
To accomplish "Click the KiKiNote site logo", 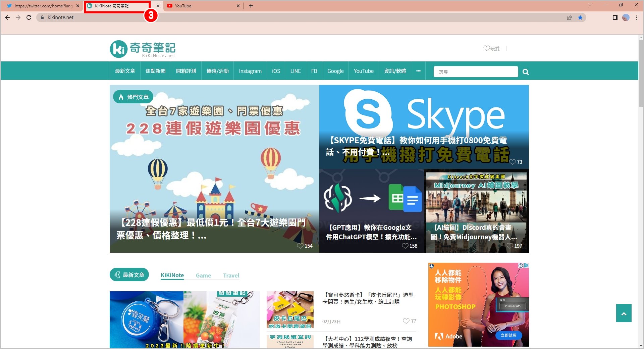I will click(x=143, y=49).
